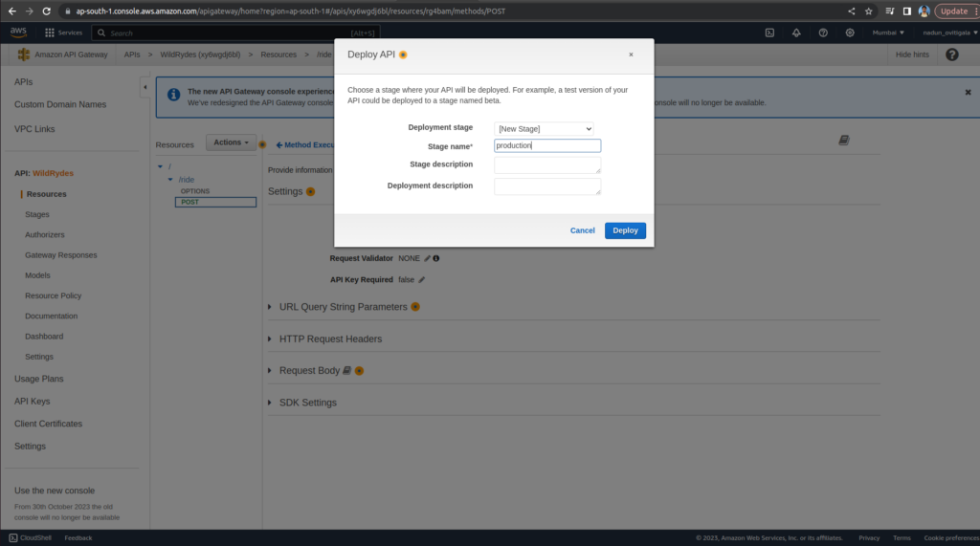980x546 pixels.
Task: Click the Amazon API Gateway logo icon
Action: point(24,55)
